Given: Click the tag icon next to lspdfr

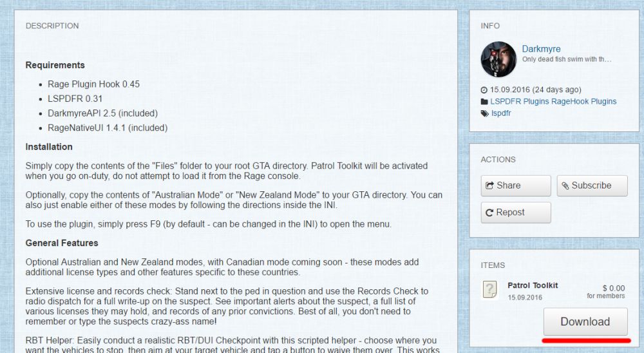Looking at the screenshot, I should [485, 113].
